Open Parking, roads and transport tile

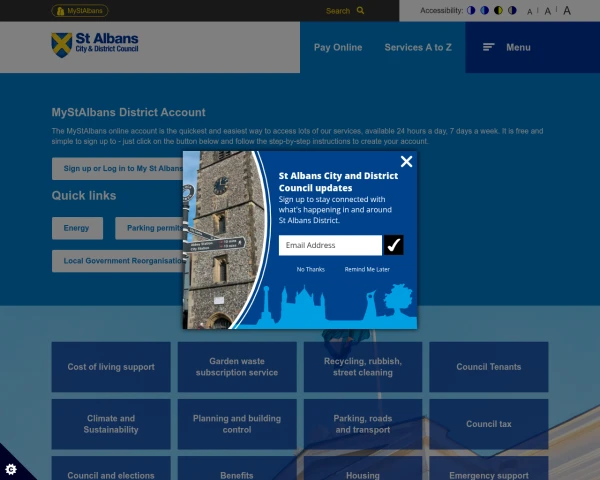pos(363,424)
